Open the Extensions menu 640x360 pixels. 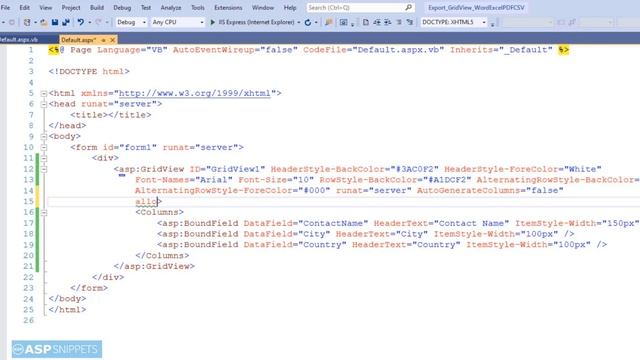[228, 7]
